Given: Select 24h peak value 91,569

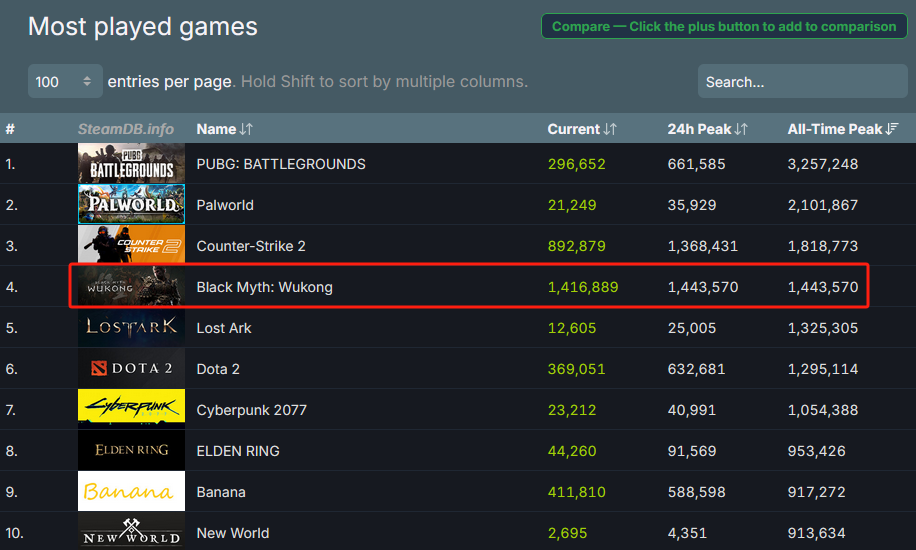Looking at the screenshot, I should coord(692,451).
